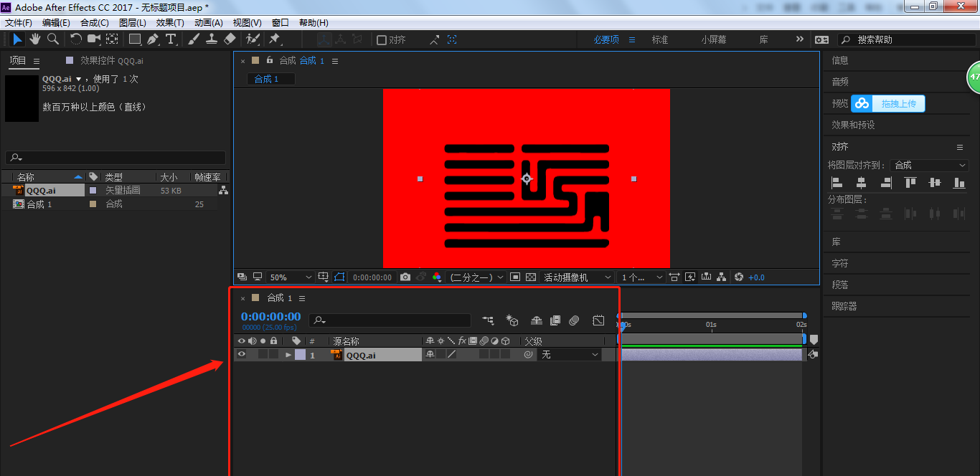Open the 将图层对齐到 合成 dropdown

[x=930, y=165]
